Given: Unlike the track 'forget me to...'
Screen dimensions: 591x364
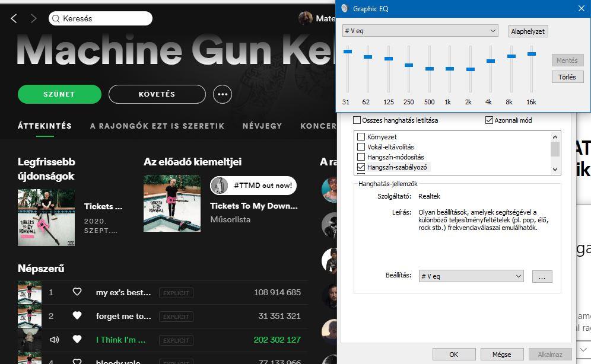Looking at the screenshot, I should (77, 316).
